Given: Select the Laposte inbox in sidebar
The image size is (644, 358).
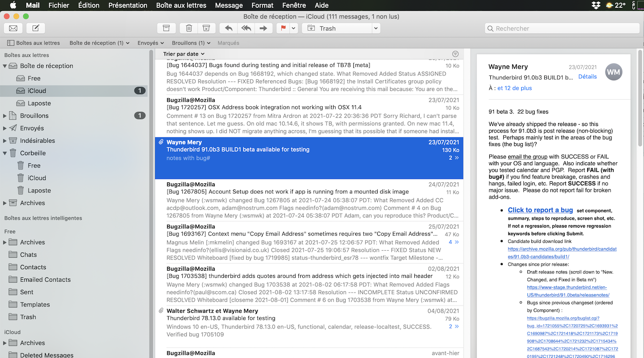Looking at the screenshot, I should 39,103.
